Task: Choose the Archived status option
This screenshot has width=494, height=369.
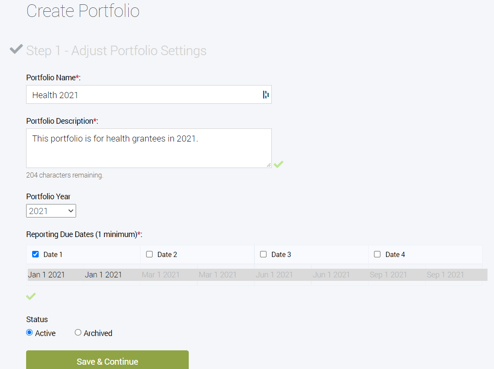Action: [78, 333]
